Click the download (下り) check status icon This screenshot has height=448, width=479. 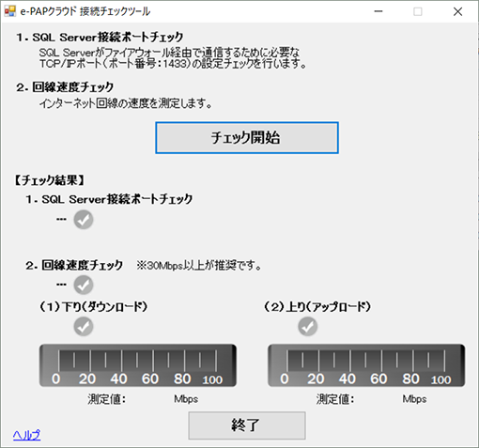[84, 327]
